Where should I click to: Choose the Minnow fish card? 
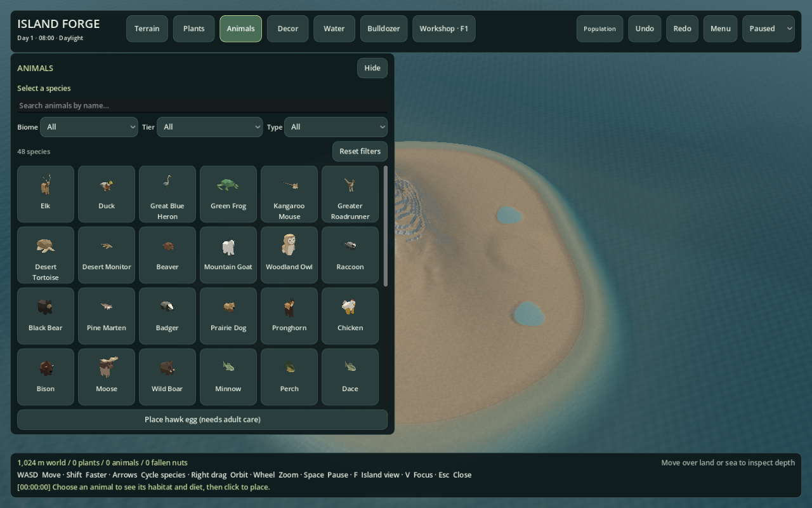(228, 377)
